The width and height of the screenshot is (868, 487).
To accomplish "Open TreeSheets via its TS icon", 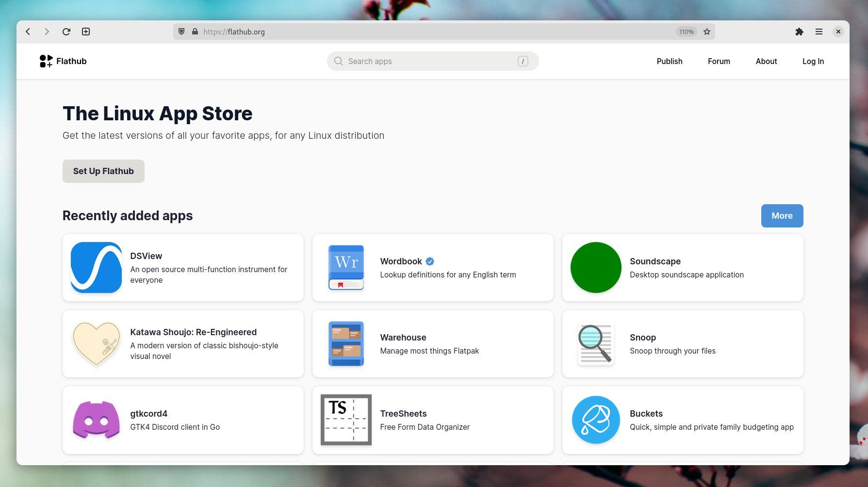I will coord(345,420).
